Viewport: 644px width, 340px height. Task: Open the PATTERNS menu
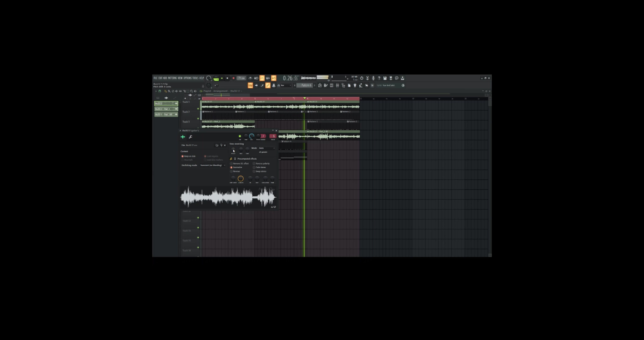click(172, 78)
